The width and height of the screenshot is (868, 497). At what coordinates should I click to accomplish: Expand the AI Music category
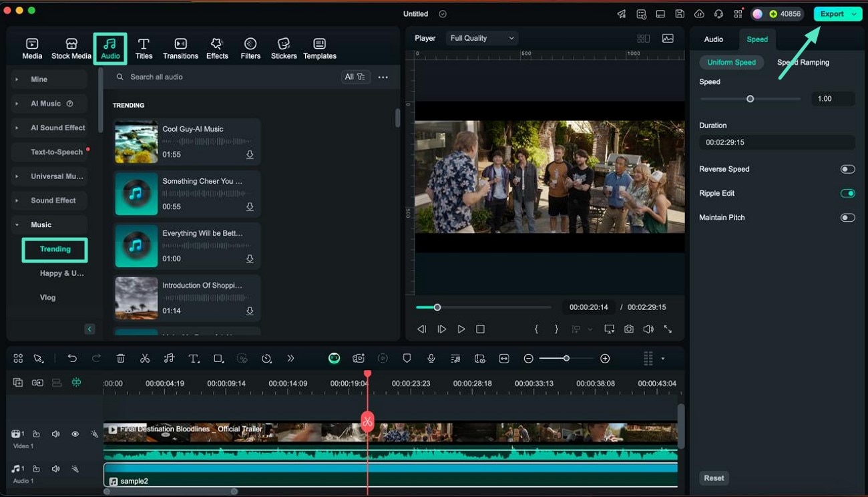click(49, 104)
